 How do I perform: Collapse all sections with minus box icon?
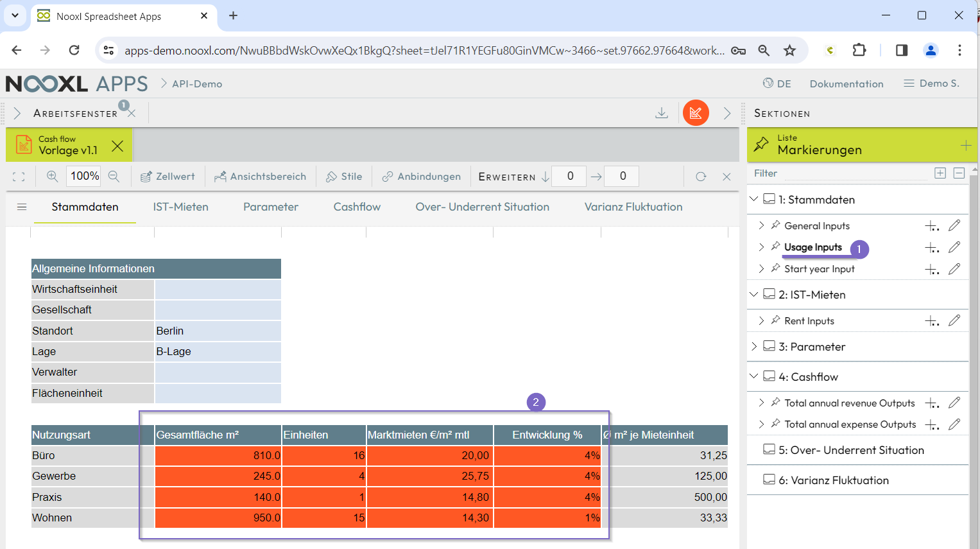point(959,173)
